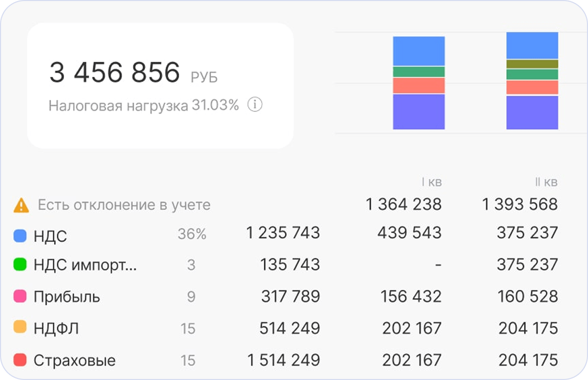The image size is (588, 380).
Task: Click the green НДС импорт color swatch
Action: pyautogui.click(x=20, y=264)
